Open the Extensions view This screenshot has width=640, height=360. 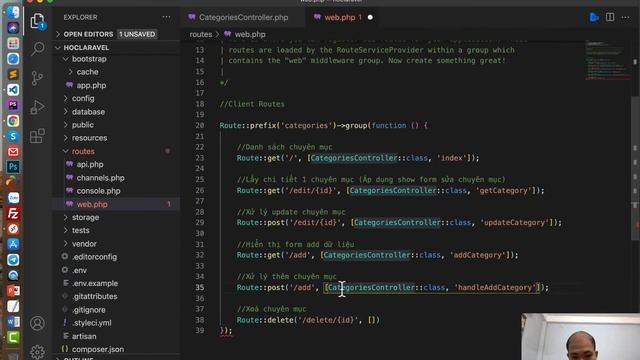(x=37, y=136)
